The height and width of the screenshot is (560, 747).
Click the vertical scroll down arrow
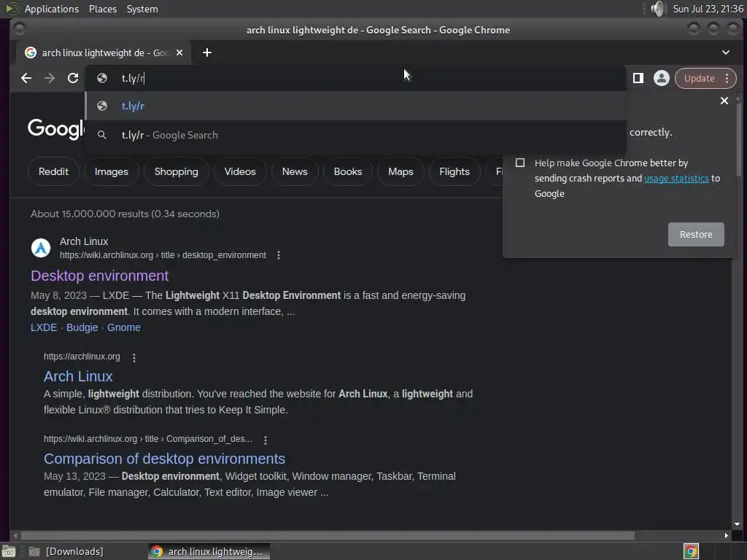(737, 524)
